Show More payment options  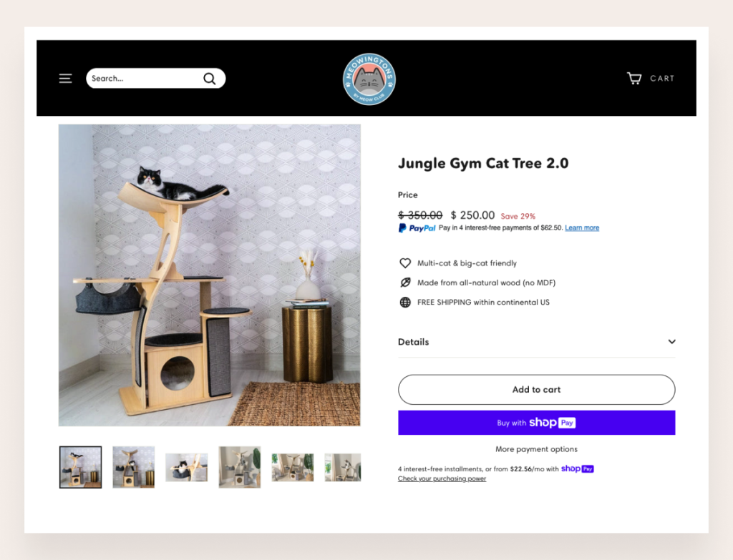tap(536, 449)
